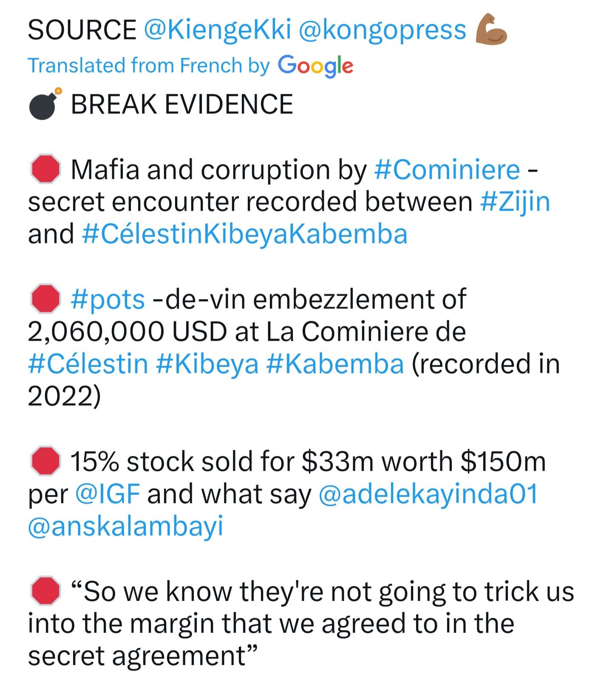Open the @adelekayinda01 mention
Screen dimensions: 612x700
click(428, 494)
